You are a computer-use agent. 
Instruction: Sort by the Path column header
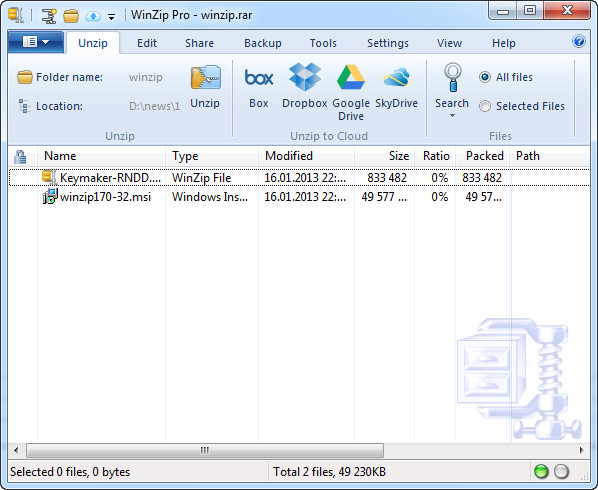tap(550, 156)
